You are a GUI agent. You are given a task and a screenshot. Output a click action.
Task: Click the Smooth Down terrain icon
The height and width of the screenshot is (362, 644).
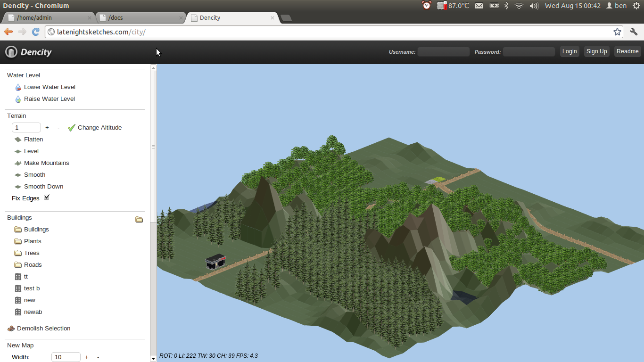point(18,187)
